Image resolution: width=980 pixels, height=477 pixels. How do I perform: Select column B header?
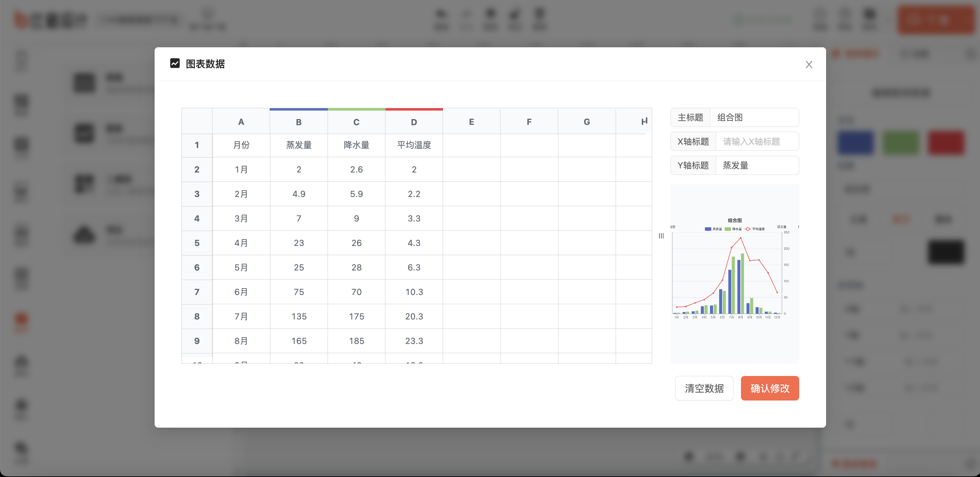tap(299, 121)
